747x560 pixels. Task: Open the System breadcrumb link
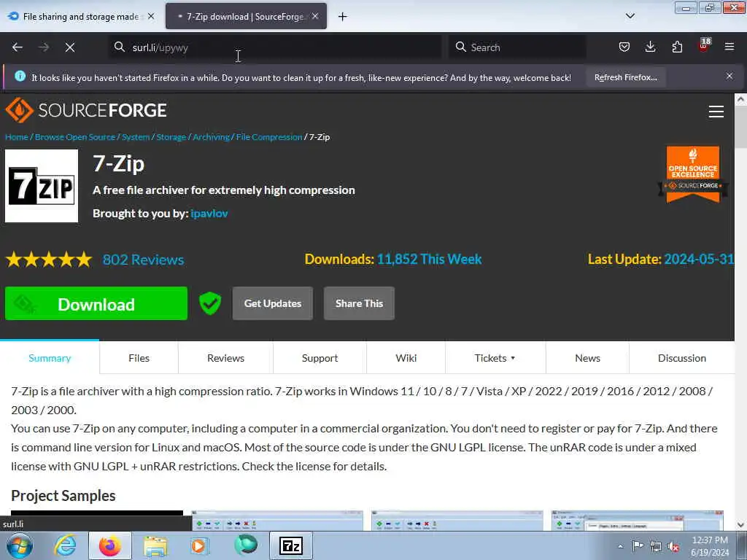[136, 137]
